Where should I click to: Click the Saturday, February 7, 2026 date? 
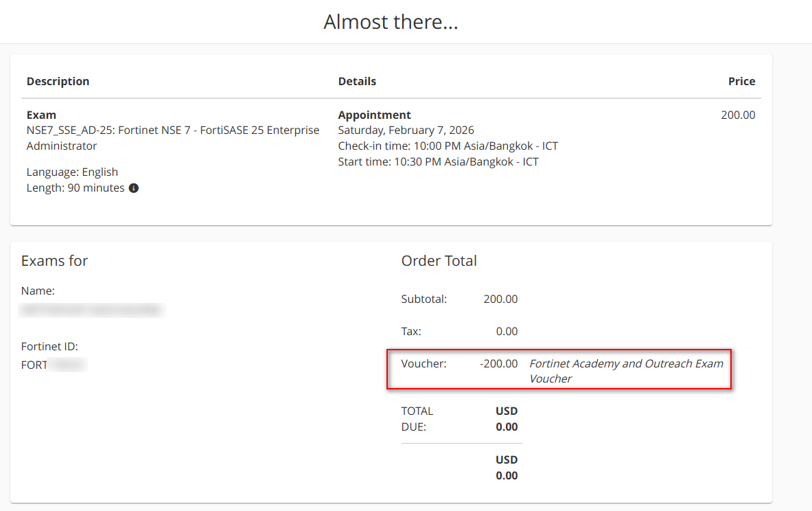[x=406, y=130]
